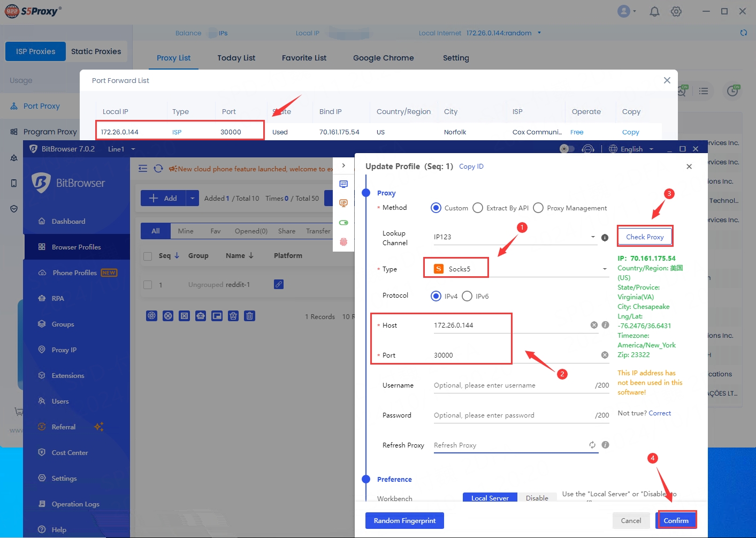The height and width of the screenshot is (538, 756).
Task: Expand the Type Socks5 dropdown
Action: click(x=605, y=269)
